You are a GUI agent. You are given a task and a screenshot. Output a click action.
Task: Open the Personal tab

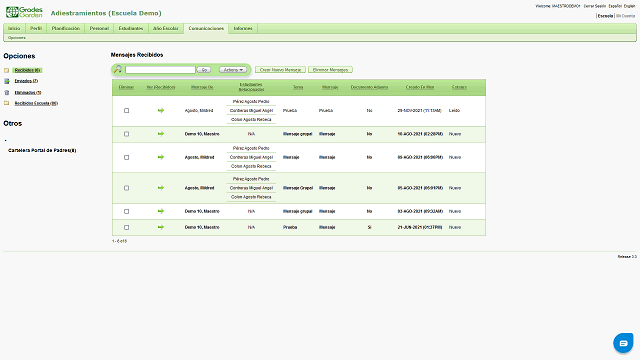tap(99, 28)
